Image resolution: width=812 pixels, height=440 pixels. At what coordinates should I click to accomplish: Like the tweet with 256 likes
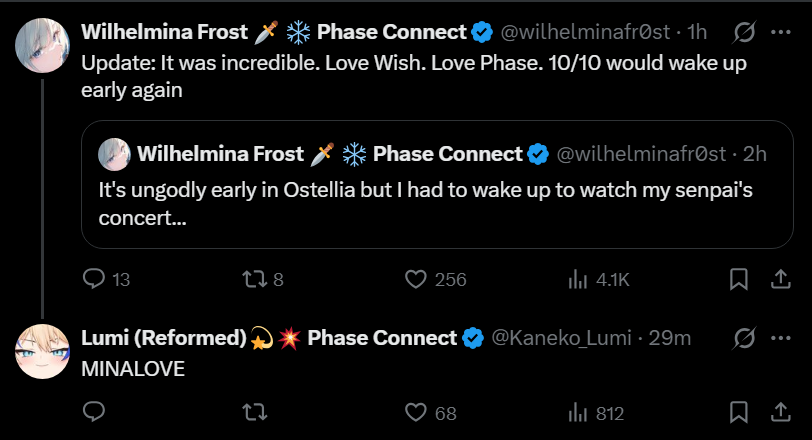click(x=416, y=280)
